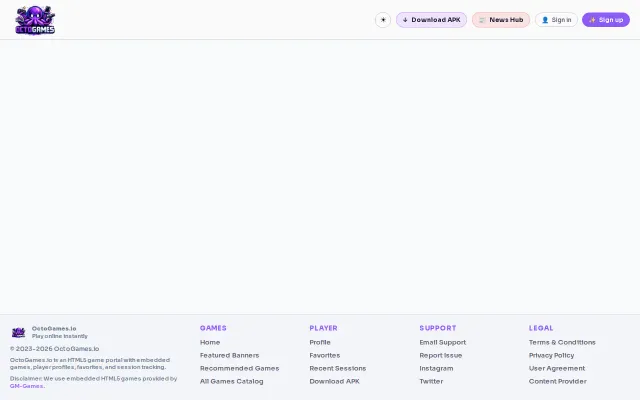Open the Content Provider link
The height and width of the screenshot is (400, 640).
558,382
